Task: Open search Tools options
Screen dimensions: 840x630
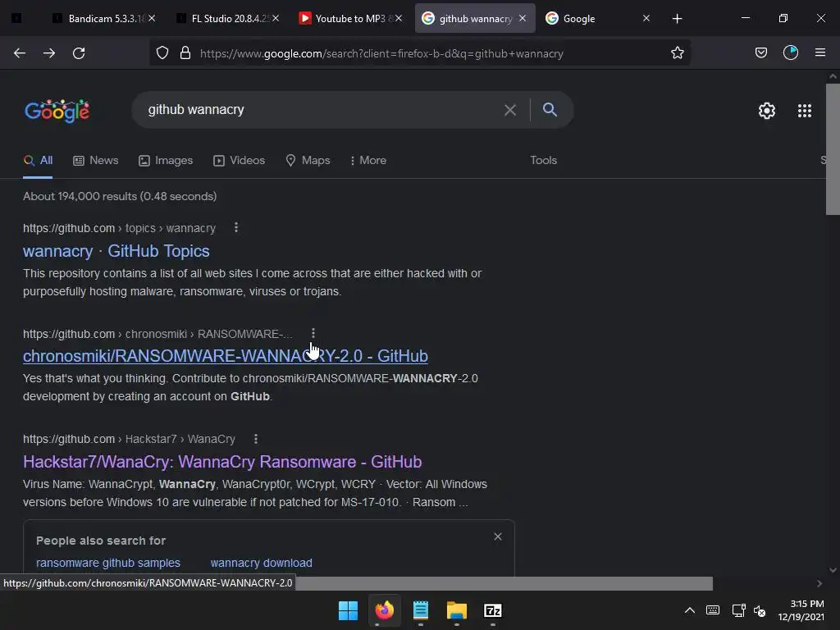Action: coord(543,160)
